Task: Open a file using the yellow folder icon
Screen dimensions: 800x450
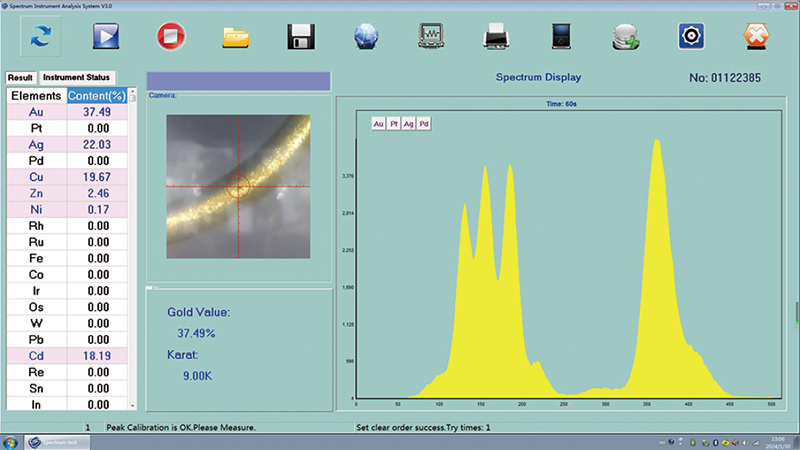Action: click(236, 37)
